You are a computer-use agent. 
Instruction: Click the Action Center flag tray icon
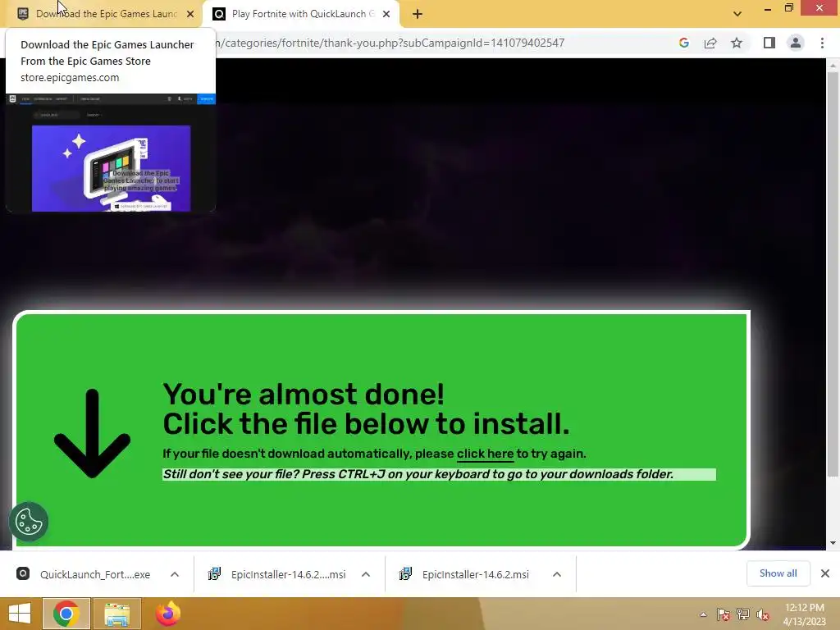coord(723,614)
